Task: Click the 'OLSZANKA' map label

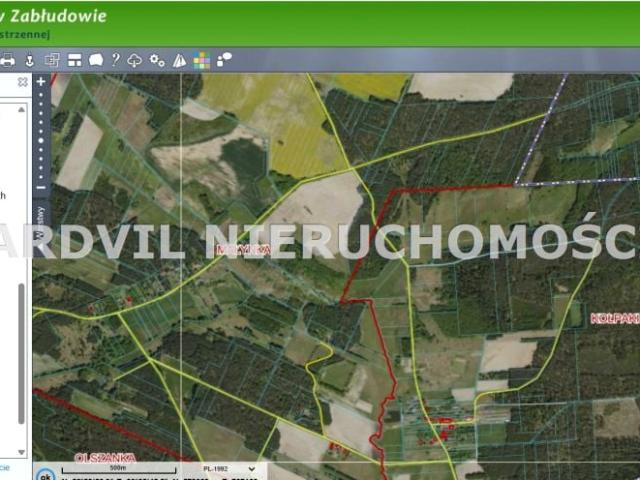Action: (x=105, y=458)
